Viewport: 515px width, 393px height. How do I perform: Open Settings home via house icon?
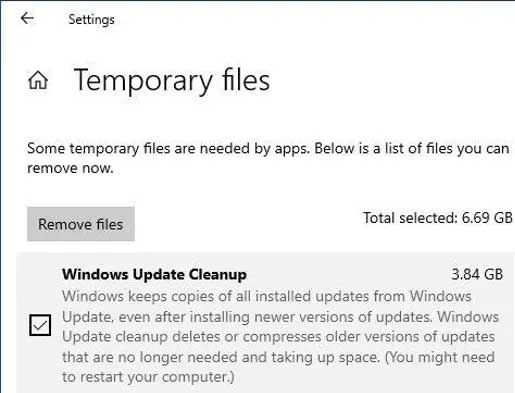tap(38, 80)
